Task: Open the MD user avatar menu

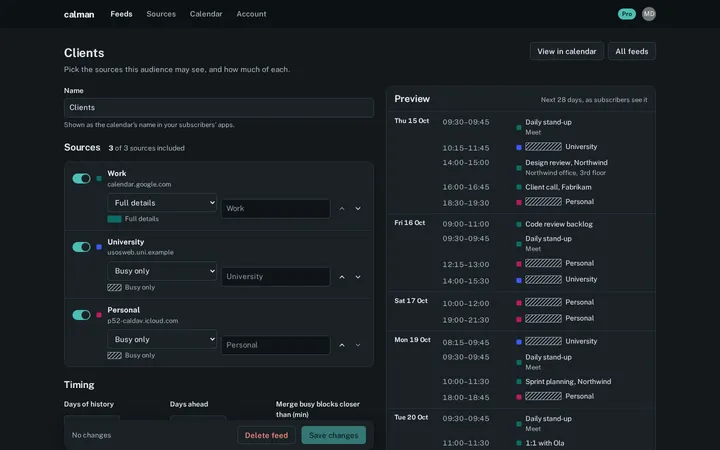Action: [649, 14]
